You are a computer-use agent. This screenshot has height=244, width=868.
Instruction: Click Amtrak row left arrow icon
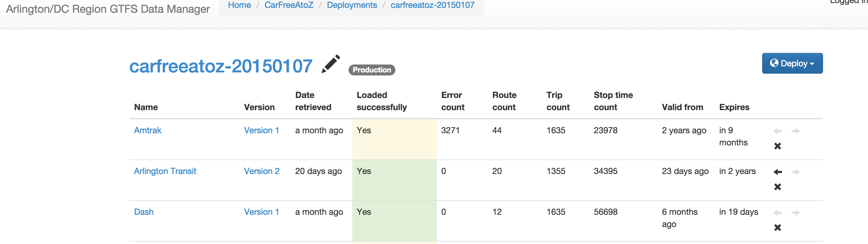[x=778, y=131]
